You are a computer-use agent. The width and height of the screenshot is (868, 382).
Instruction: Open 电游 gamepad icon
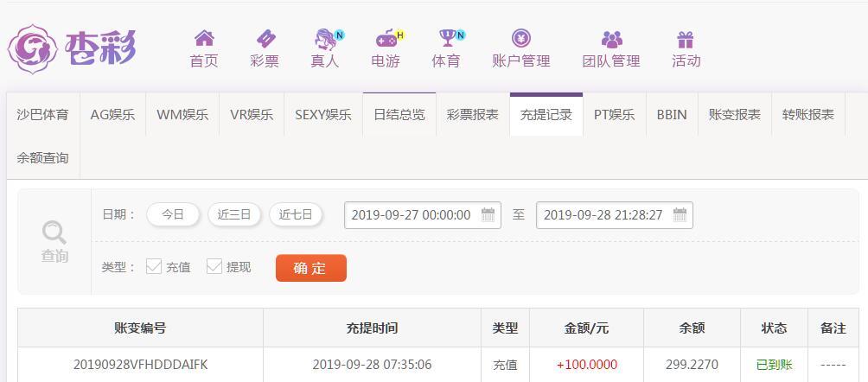(387, 39)
